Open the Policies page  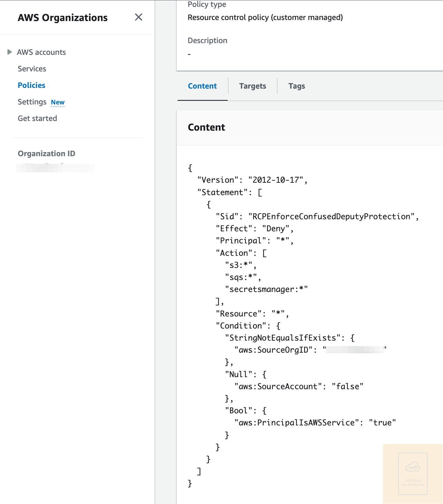click(x=31, y=85)
